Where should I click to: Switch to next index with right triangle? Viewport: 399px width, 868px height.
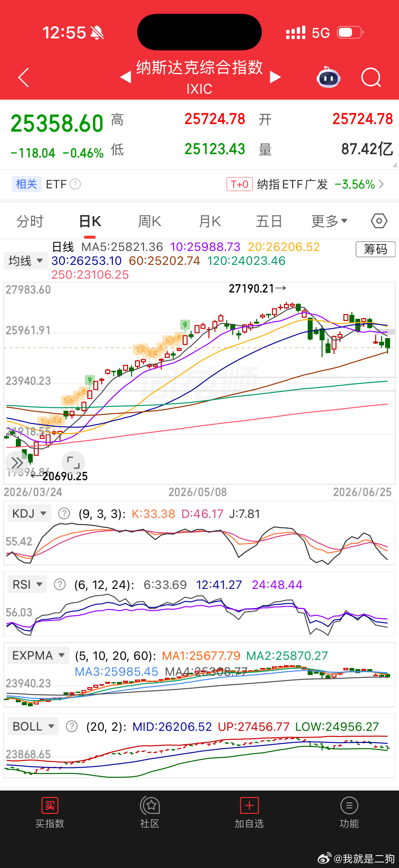click(x=275, y=77)
